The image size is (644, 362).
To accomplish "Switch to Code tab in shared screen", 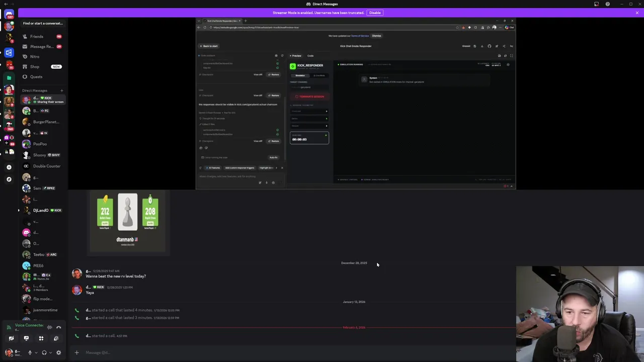I will 310,56.
